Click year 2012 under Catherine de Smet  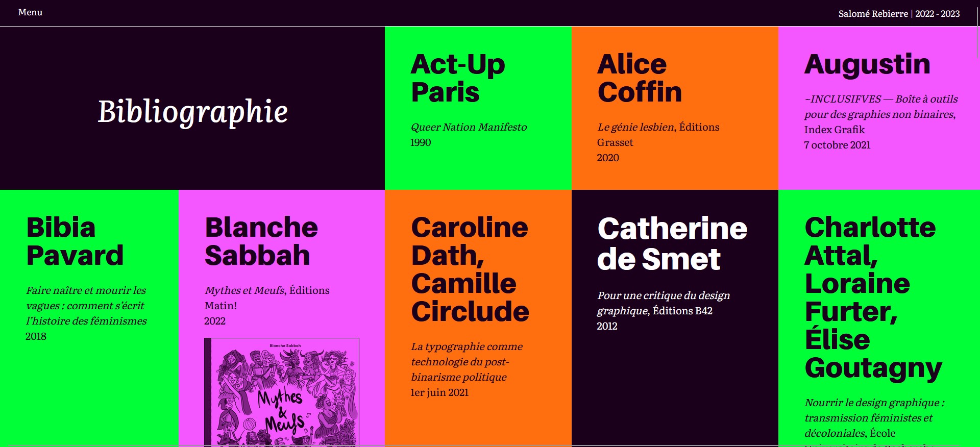click(x=607, y=326)
